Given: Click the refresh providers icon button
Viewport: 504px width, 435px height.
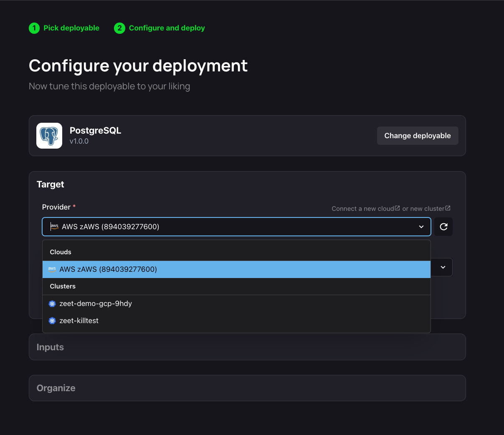Looking at the screenshot, I should (x=443, y=227).
